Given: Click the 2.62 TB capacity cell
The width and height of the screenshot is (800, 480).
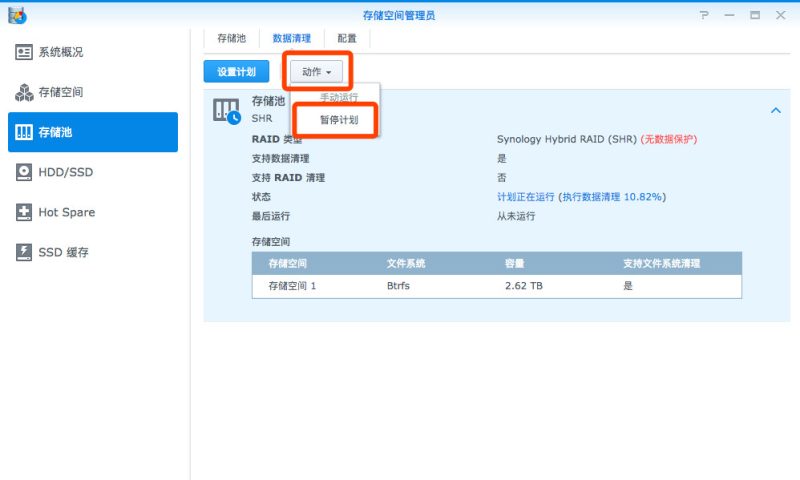Looking at the screenshot, I should 524,286.
